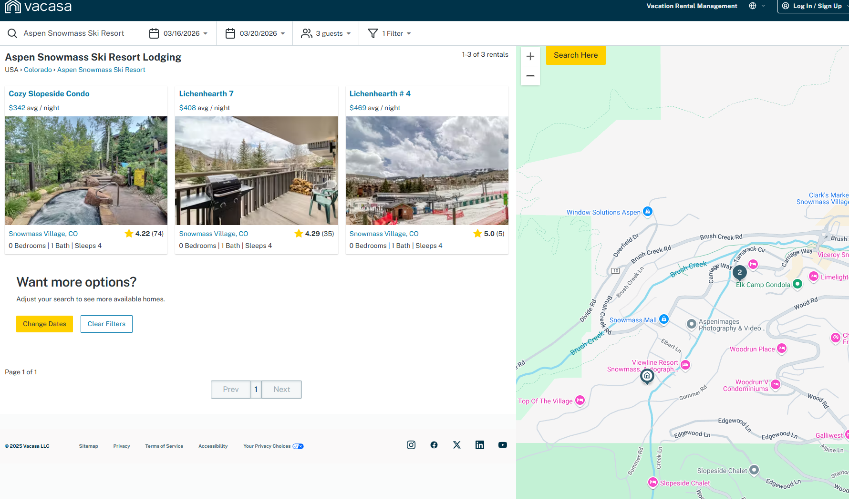Click Top Of The Village lodging pin
This screenshot has height=504, width=849.
[x=580, y=401]
